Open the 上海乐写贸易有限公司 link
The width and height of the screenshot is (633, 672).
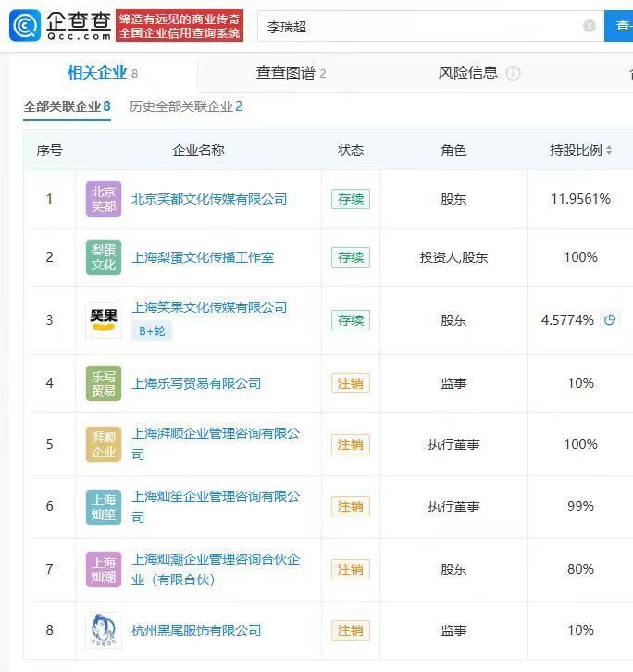coord(196,383)
